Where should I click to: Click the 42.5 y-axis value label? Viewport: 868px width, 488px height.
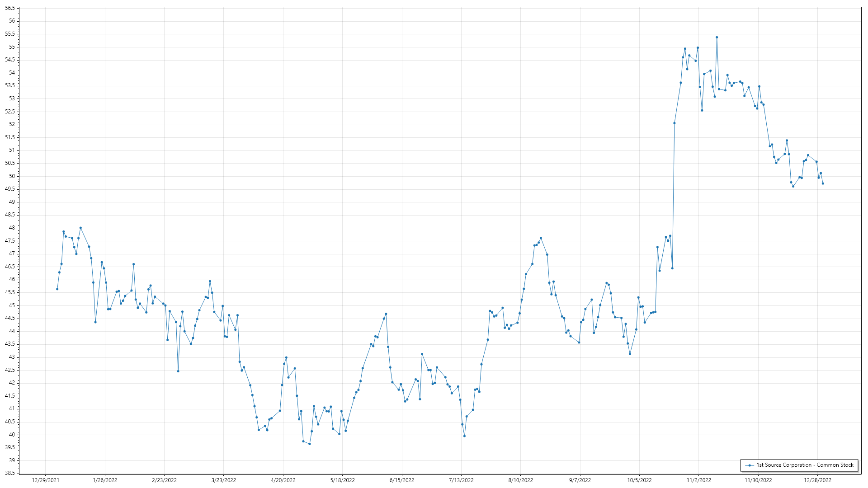(10, 370)
